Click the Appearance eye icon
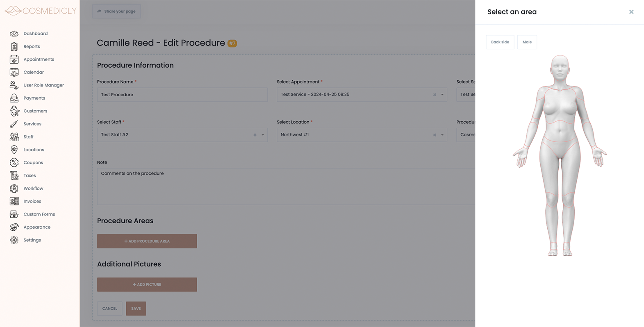Image resolution: width=644 pixels, height=327 pixels. pyautogui.click(x=14, y=227)
